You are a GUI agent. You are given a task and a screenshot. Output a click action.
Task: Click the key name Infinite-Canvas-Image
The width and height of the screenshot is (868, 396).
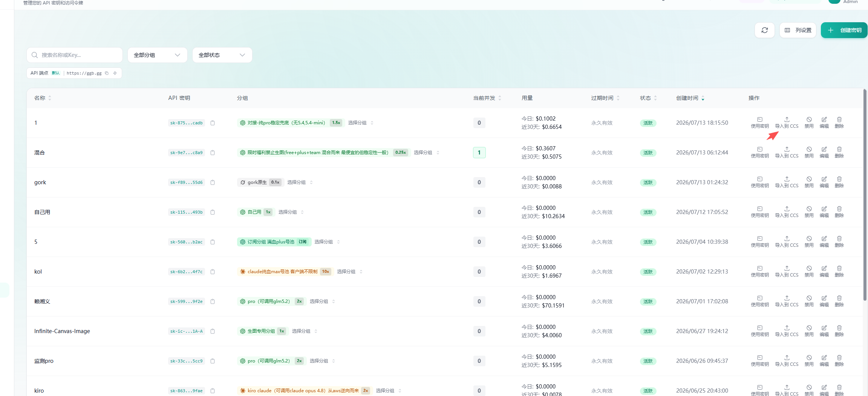[62, 331]
